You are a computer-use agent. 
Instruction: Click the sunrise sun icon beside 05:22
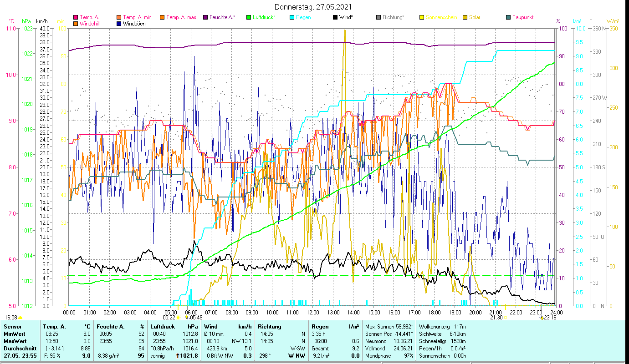(x=178, y=318)
